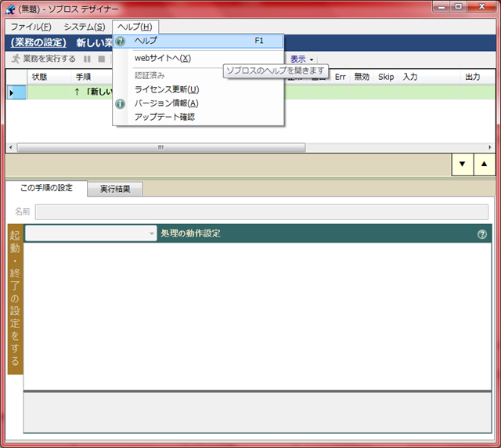Click the 名前 input field
Image resolution: width=501 pixels, height=448 pixels.
coord(261,212)
